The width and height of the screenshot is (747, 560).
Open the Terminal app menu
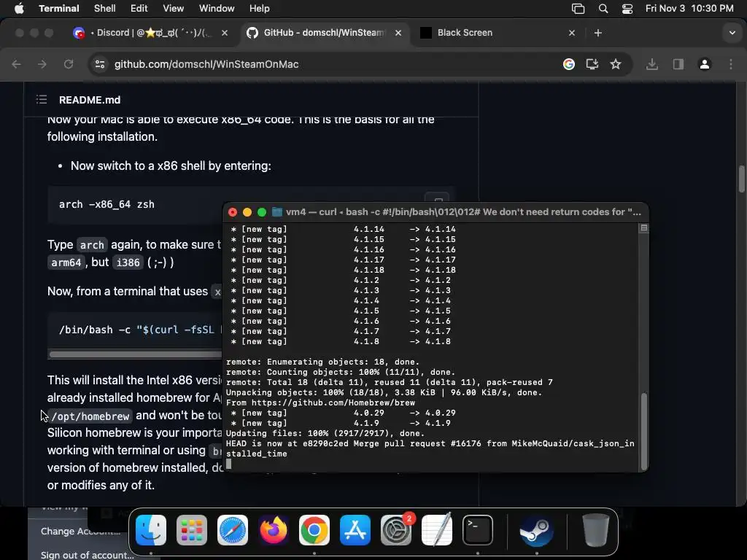[x=59, y=9]
